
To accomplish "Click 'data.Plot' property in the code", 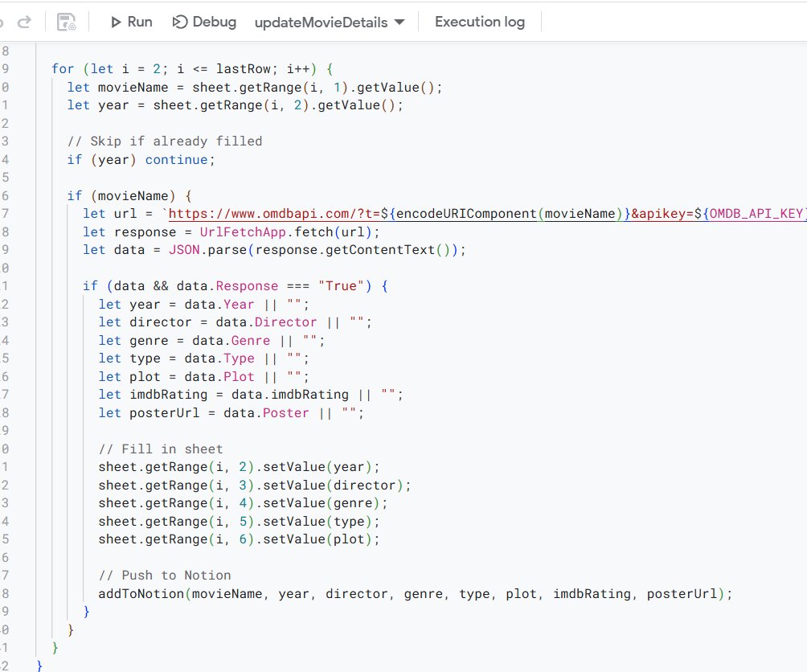I will click(219, 377).
